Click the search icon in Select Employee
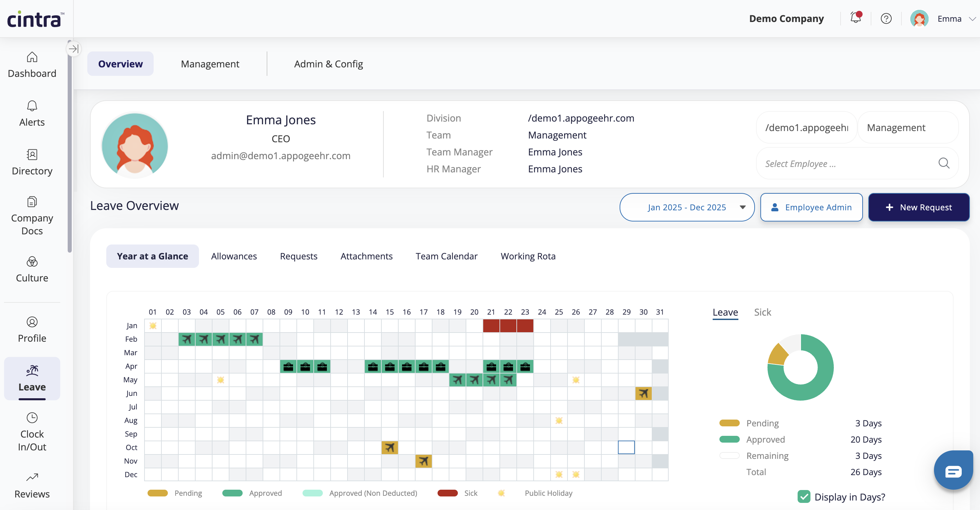 click(x=943, y=163)
